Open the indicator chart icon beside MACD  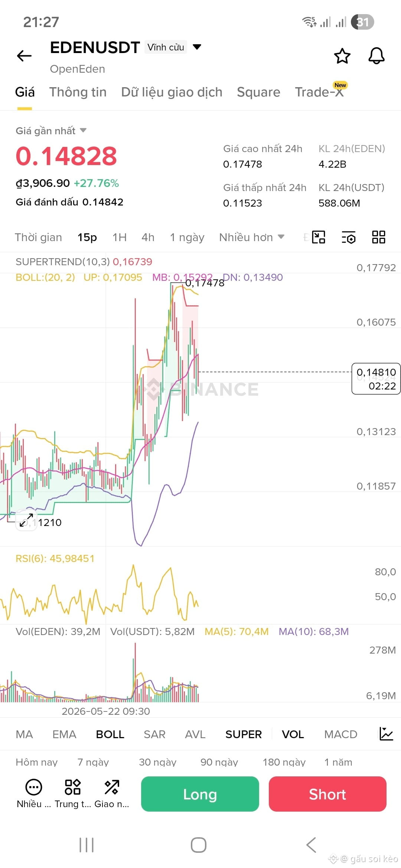point(386,734)
